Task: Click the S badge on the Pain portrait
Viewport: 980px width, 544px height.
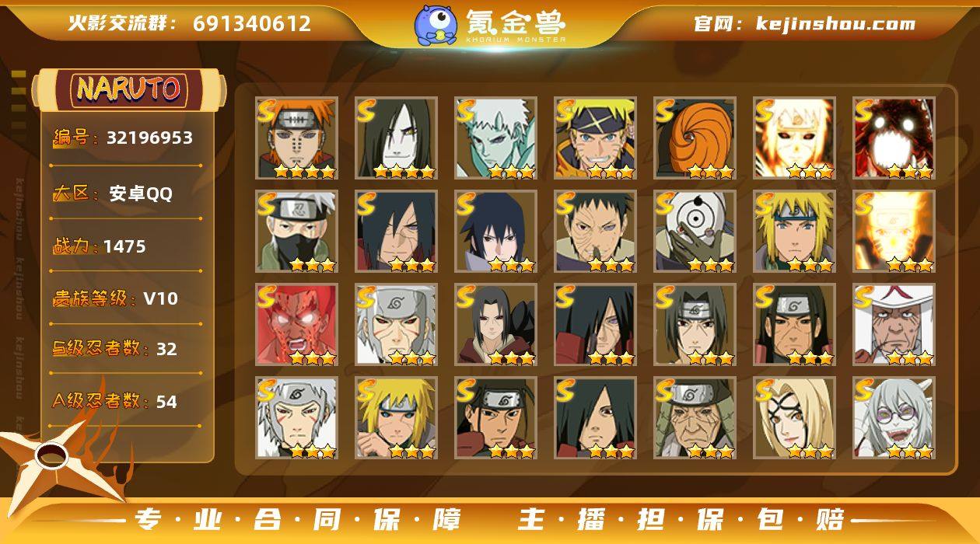Action: click(268, 110)
